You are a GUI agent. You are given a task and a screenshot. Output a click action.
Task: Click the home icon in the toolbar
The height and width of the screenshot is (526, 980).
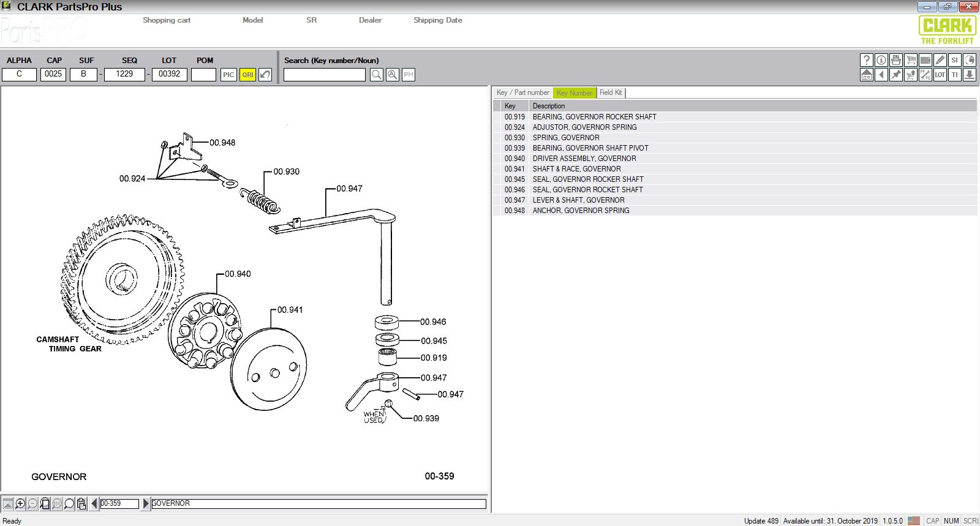click(x=866, y=75)
